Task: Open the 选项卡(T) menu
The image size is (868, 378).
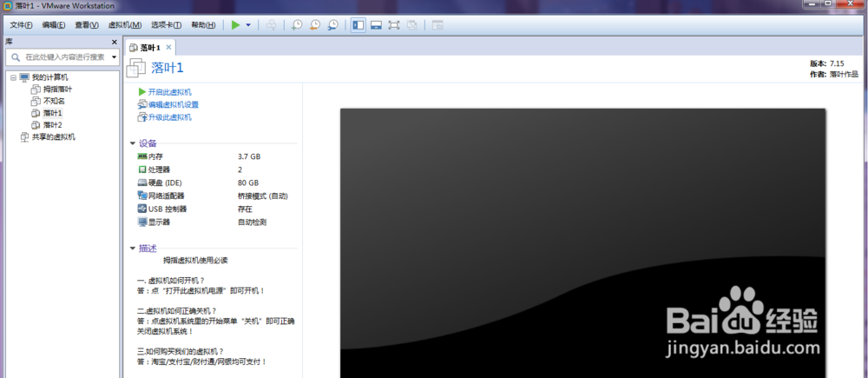Action: tap(167, 25)
